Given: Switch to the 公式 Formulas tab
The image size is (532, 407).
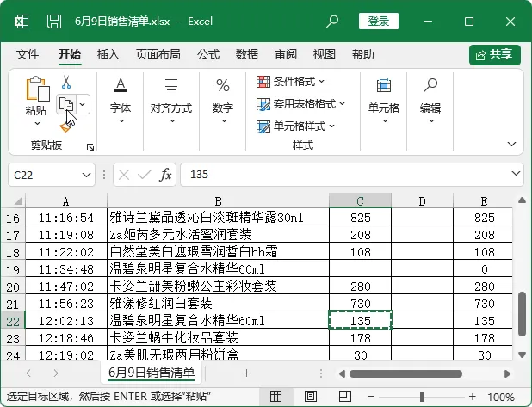Looking at the screenshot, I should click(208, 54).
